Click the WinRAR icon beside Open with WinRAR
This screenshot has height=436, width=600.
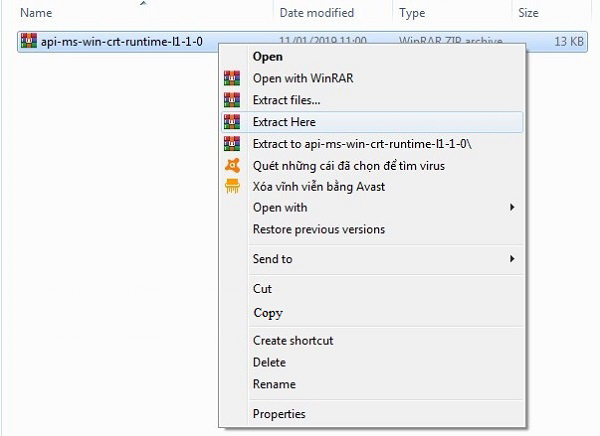[x=233, y=79]
